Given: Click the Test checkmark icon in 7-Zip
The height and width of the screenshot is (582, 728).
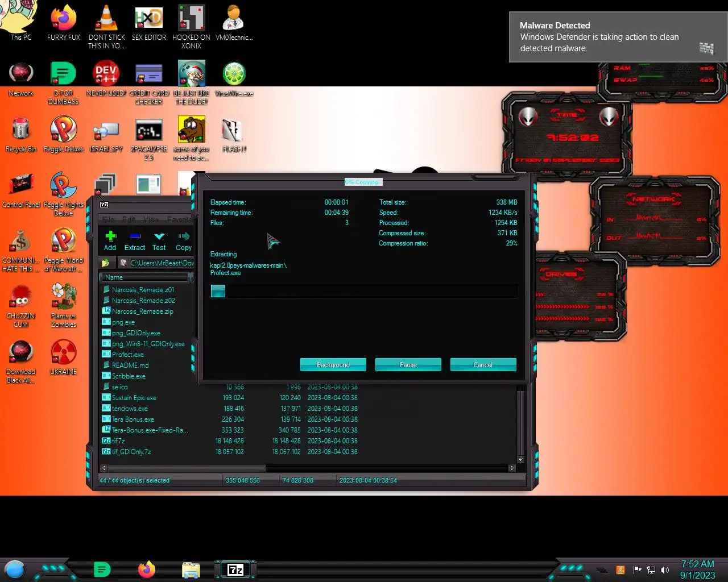Looking at the screenshot, I should pos(159,240).
